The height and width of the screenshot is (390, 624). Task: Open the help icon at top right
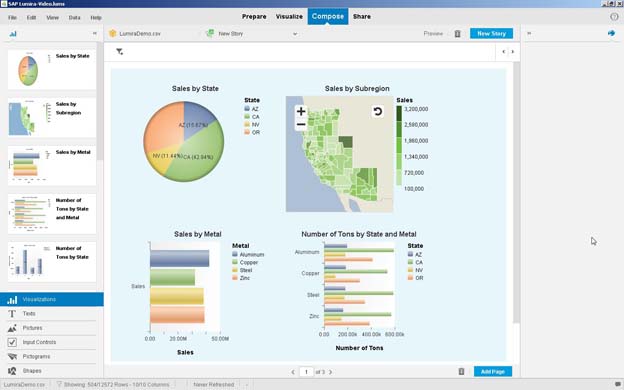click(x=614, y=17)
